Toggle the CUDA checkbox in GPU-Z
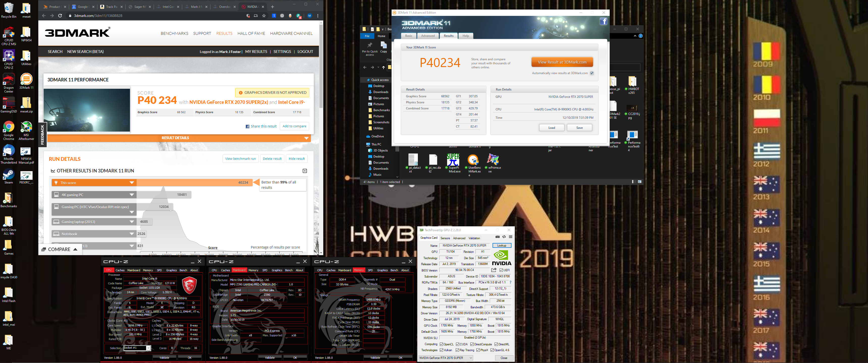This screenshot has width=868, height=363. (457, 344)
